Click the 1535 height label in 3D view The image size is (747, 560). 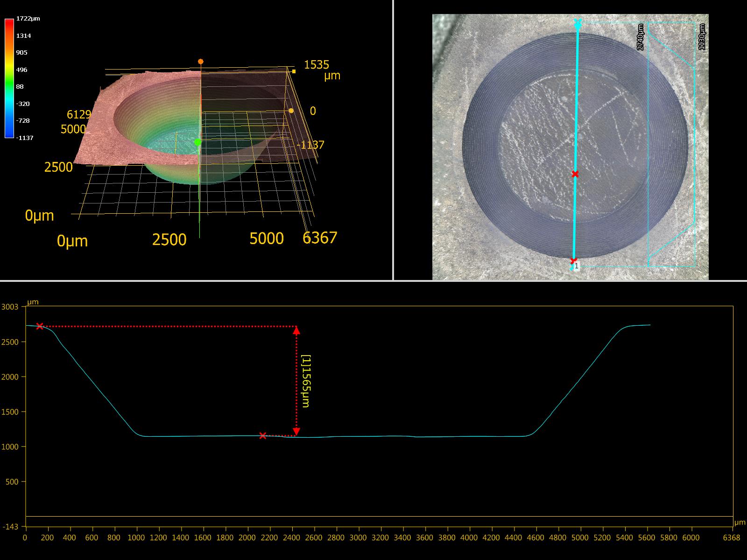pyautogui.click(x=317, y=65)
